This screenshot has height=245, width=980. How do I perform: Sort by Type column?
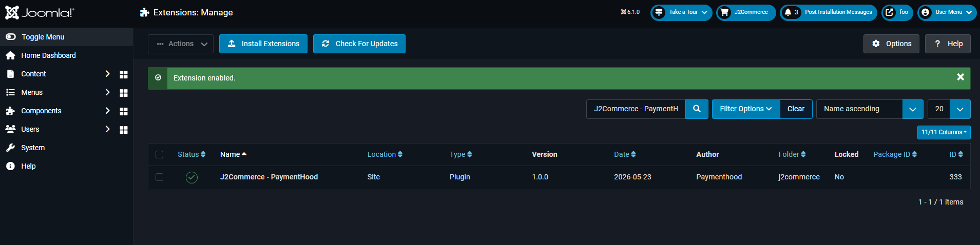click(x=461, y=154)
